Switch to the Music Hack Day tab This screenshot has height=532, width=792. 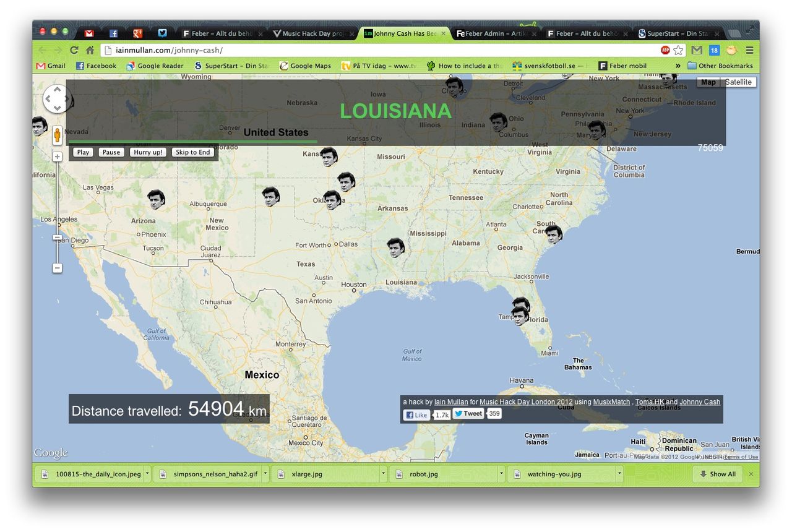coord(314,33)
